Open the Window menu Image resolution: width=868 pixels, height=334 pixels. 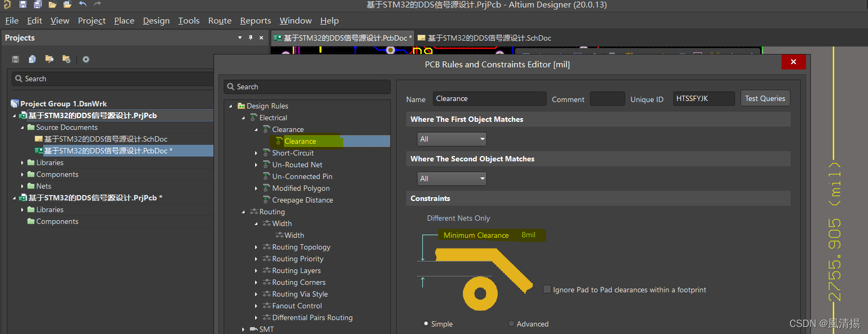tap(296, 20)
